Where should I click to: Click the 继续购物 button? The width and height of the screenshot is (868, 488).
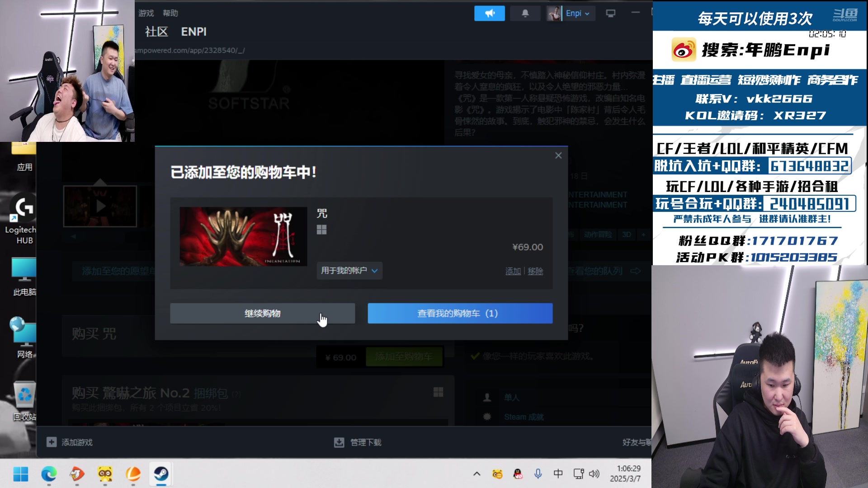tap(262, 313)
